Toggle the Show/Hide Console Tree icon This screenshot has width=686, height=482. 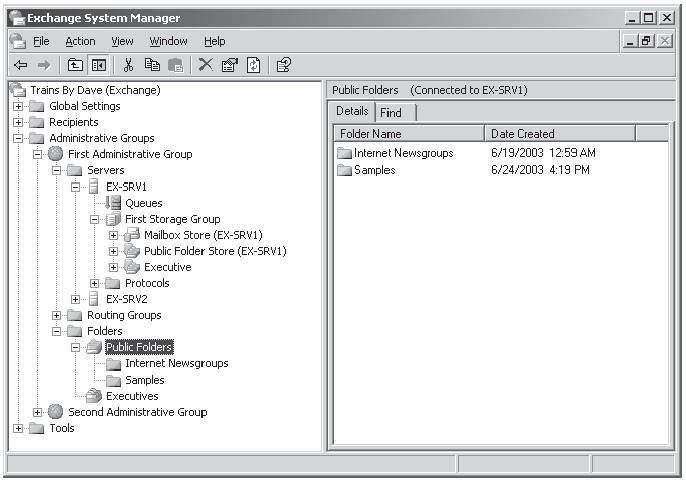point(98,66)
